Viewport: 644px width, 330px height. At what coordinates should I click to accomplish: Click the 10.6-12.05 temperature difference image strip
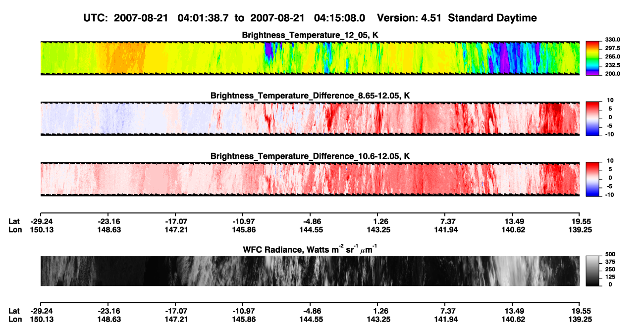pos(310,179)
